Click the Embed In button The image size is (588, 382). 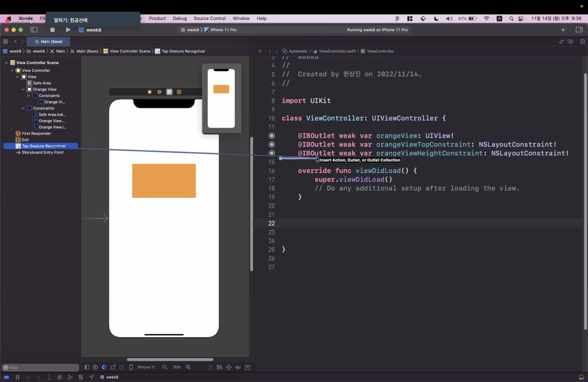pyautogui.click(x=248, y=367)
